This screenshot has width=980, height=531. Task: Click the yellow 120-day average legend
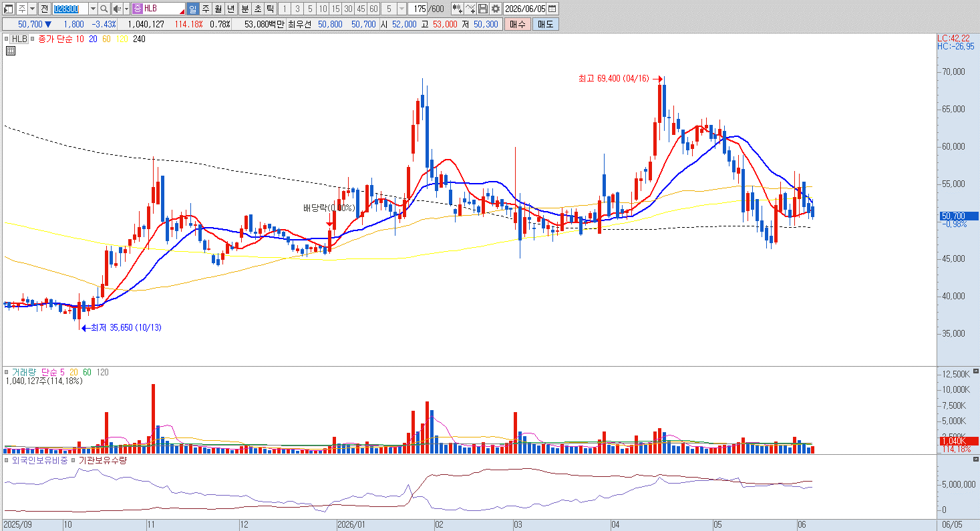click(x=122, y=39)
